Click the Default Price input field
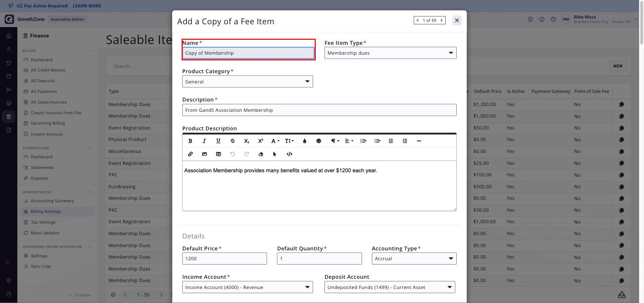Screen dimensions: 644x303 225,259
